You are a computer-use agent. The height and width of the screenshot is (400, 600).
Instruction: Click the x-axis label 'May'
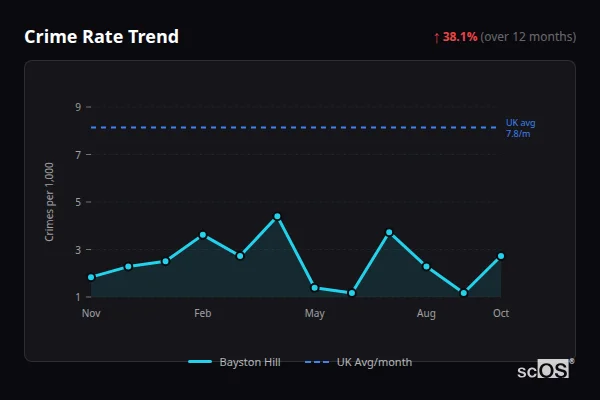(315, 314)
